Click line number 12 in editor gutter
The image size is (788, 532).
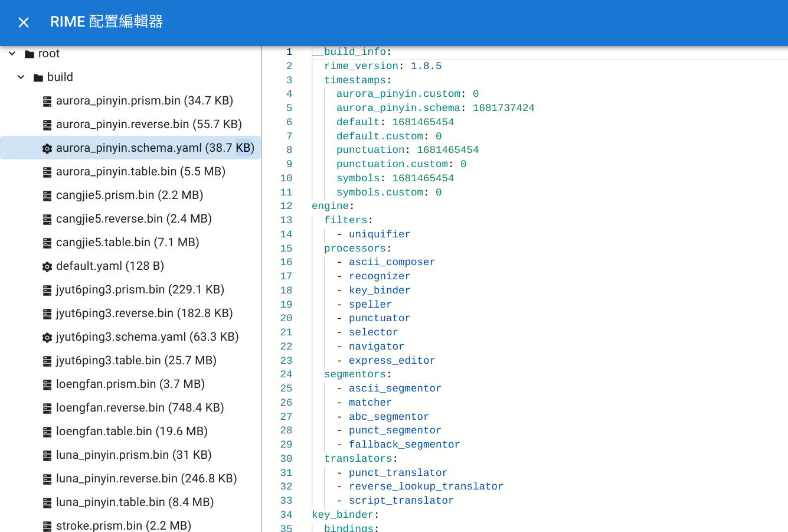pyautogui.click(x=286, y=206)
